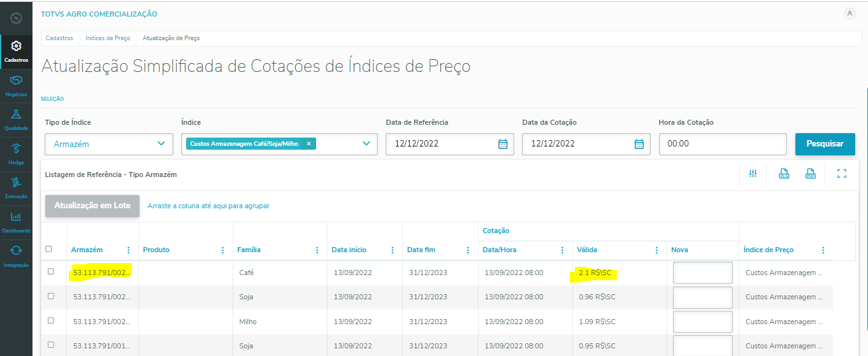Image resolution: width=868 pixels, height=356 pixels.
Task: Open the Negócios sidebar section
Action: pos(16,86)
